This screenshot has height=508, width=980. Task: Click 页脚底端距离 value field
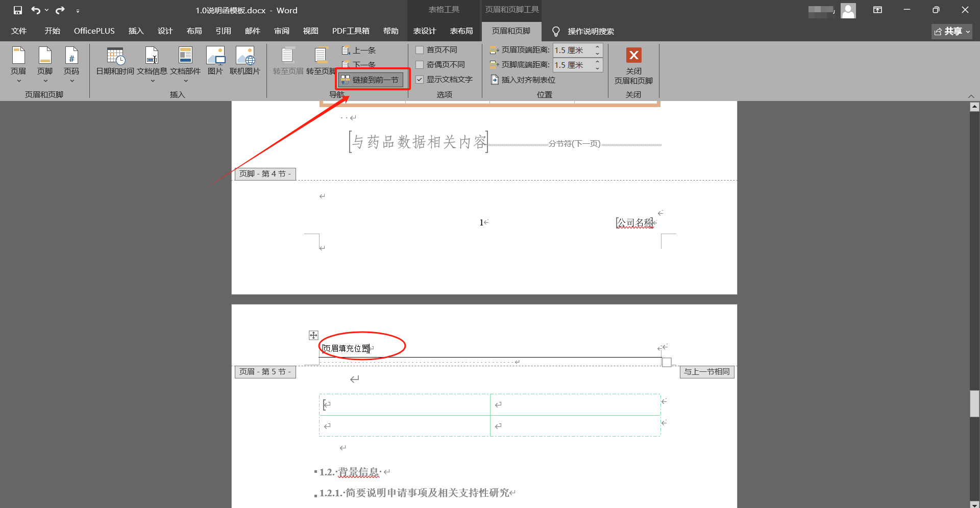(572, 65)
